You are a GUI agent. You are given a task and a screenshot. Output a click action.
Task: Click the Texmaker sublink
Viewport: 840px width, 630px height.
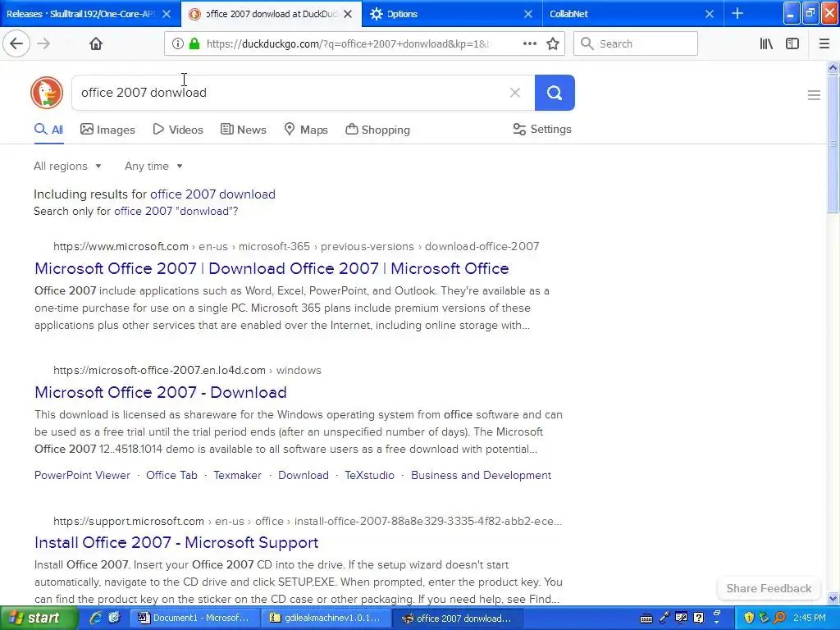click(237, 475)
